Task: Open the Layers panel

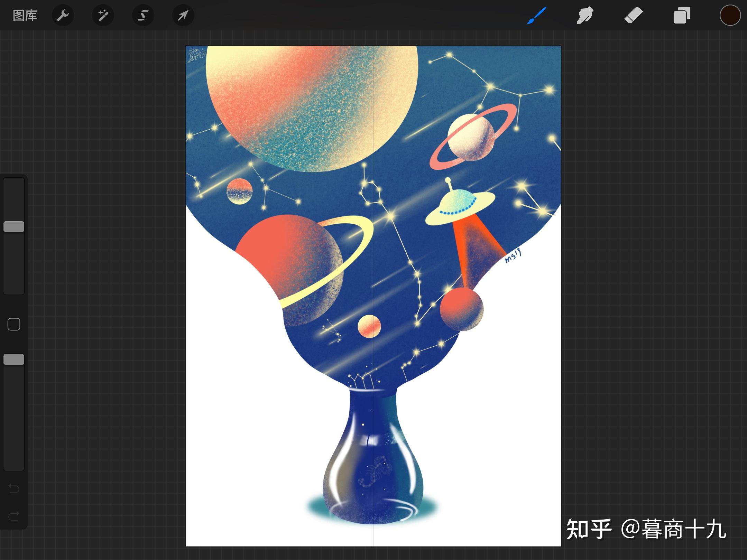Action: click(682, 16)
